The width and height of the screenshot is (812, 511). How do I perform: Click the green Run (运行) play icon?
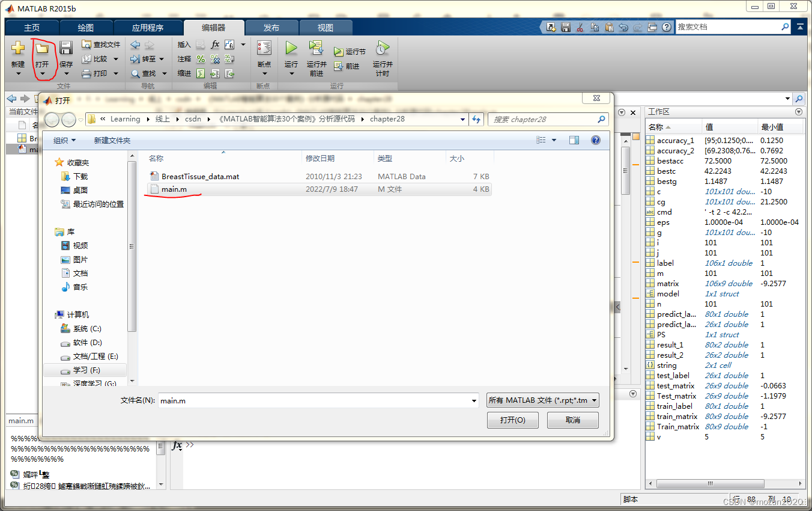coord(291,48)
